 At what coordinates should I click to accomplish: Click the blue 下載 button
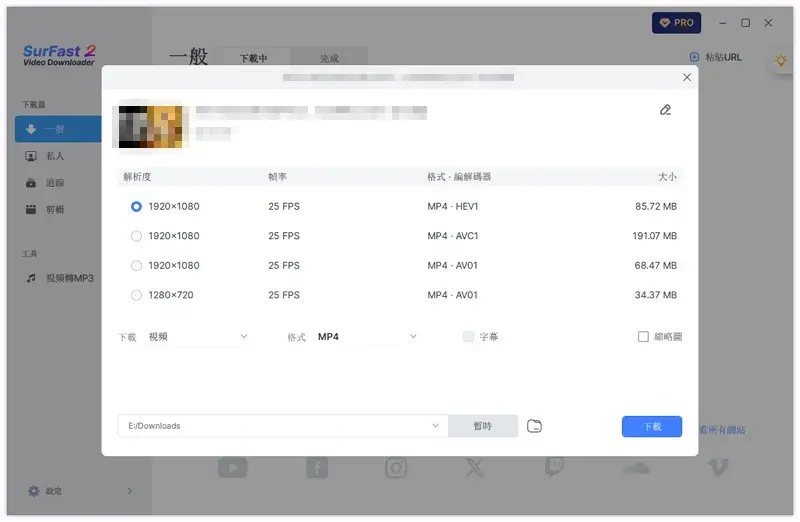tap(651, 426)
